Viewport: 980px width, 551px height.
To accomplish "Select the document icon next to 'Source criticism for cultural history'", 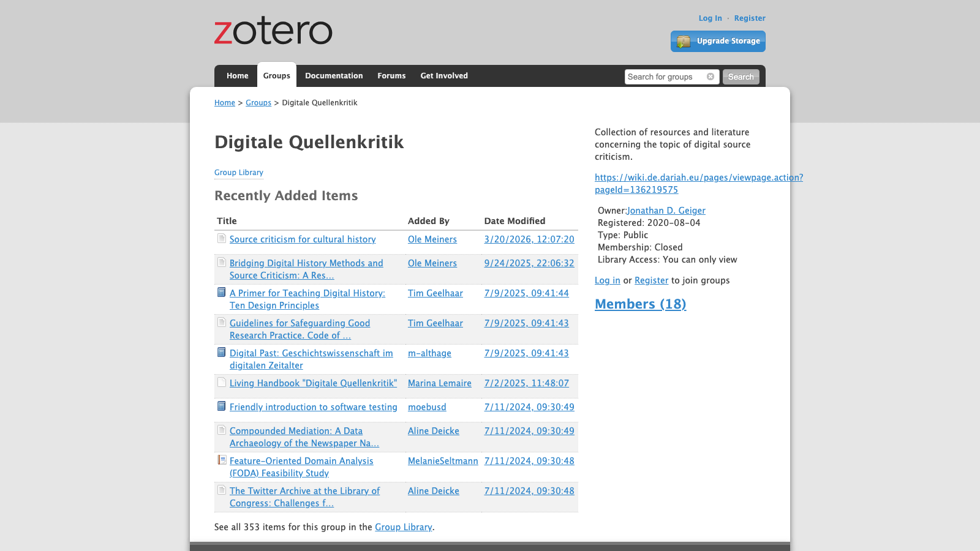I will (x=221, y=238).
